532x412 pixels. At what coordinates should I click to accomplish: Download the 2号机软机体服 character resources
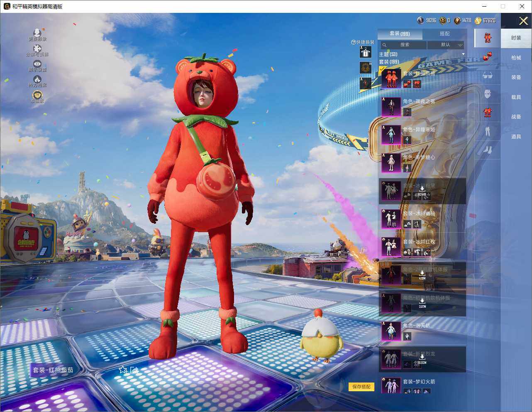pyautogui.click(x=422, y=273)
